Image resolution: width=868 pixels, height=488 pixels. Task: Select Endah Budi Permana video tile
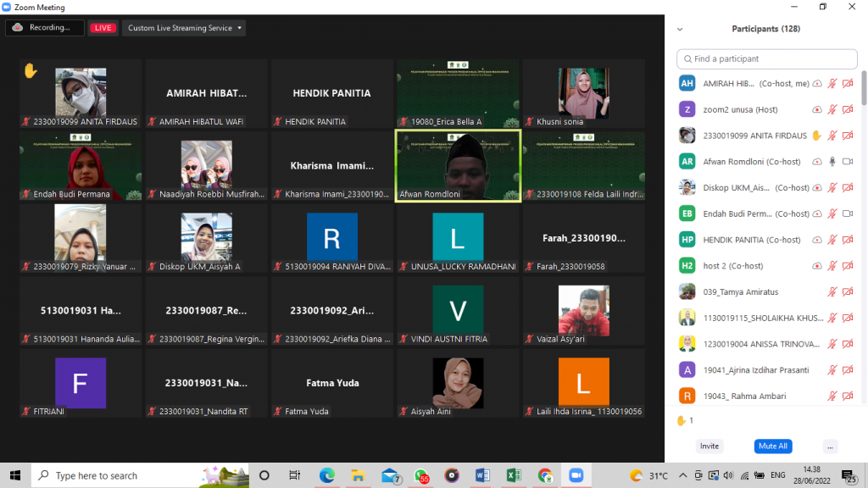tap(81, 166)
